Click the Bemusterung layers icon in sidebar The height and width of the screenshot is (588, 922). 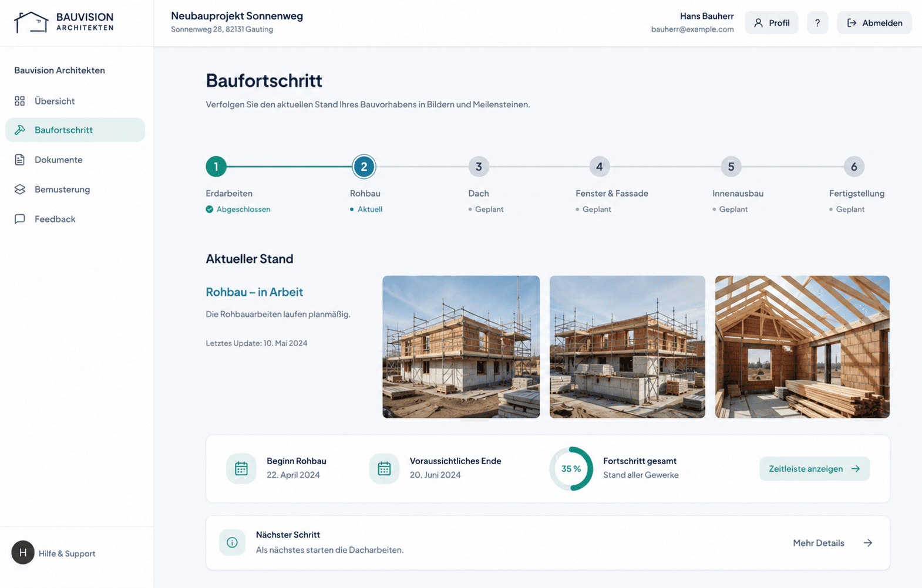coord(20,189)
